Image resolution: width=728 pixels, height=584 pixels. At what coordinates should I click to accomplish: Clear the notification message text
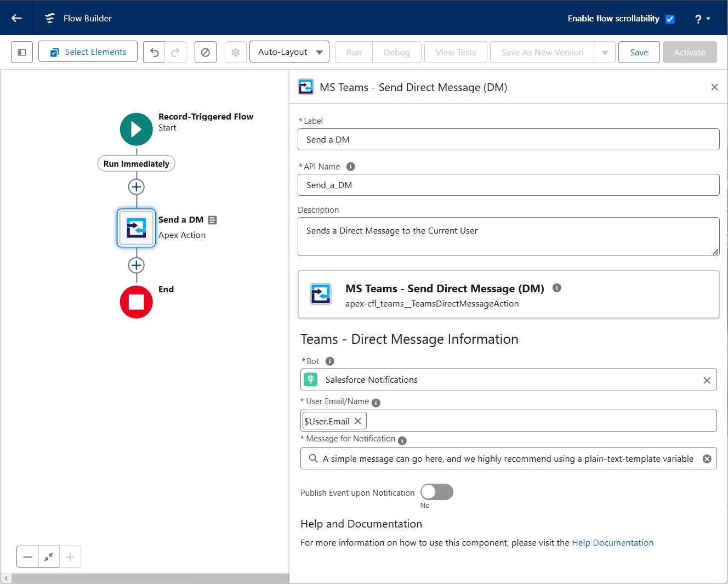(x=707, y=459)
